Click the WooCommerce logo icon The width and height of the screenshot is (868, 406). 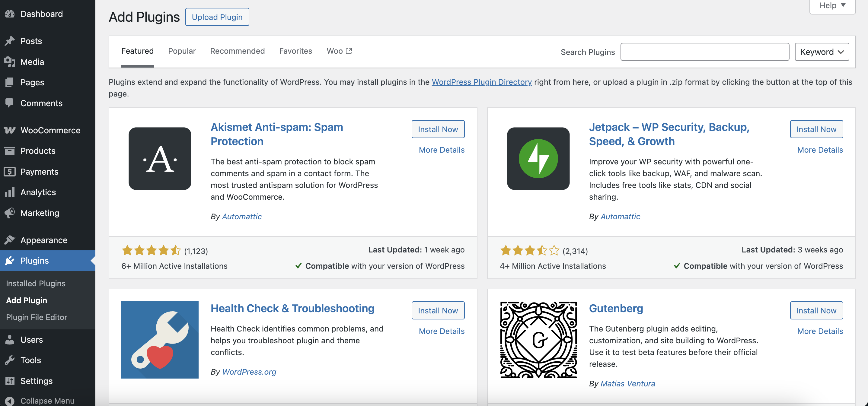[x=10, y=130]
